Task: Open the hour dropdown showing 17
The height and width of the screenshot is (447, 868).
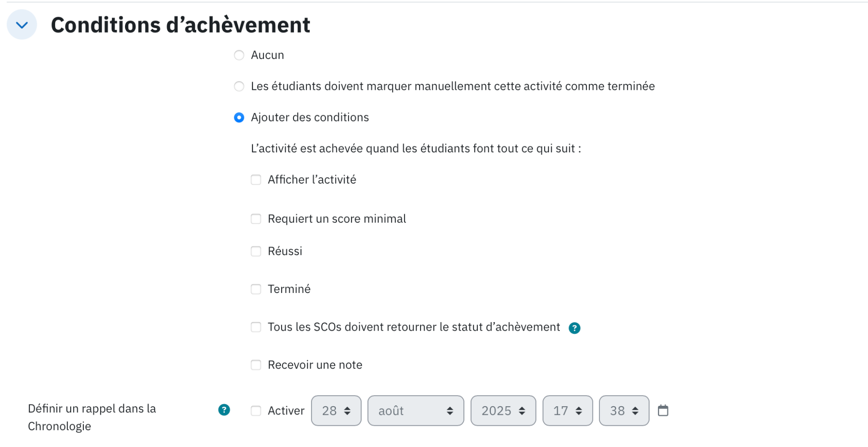Action: [x=568, y=411]
